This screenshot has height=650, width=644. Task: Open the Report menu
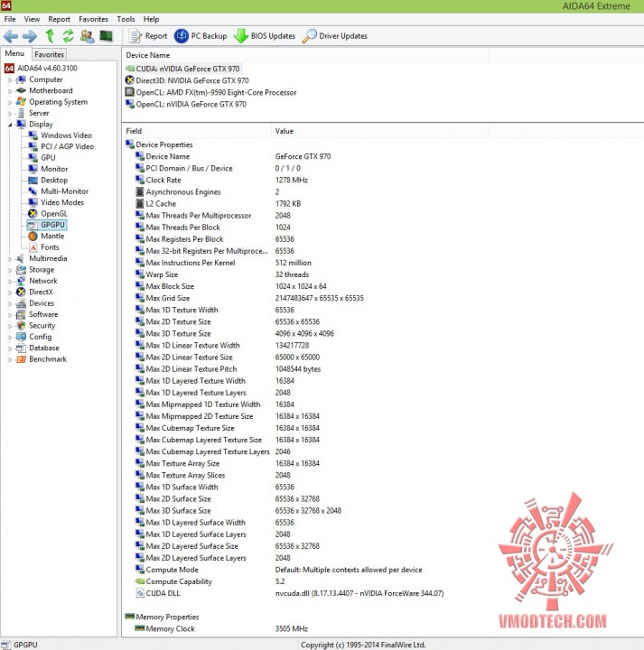point(59,19)
